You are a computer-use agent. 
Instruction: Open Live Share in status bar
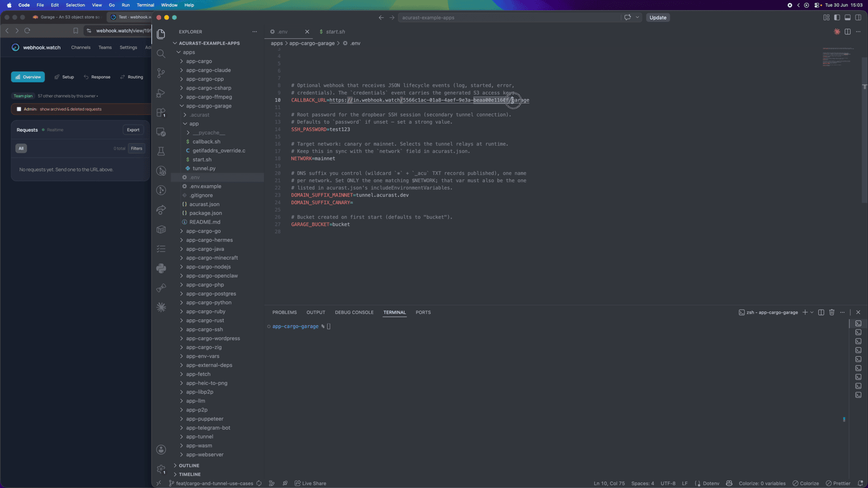click(310, 483)
